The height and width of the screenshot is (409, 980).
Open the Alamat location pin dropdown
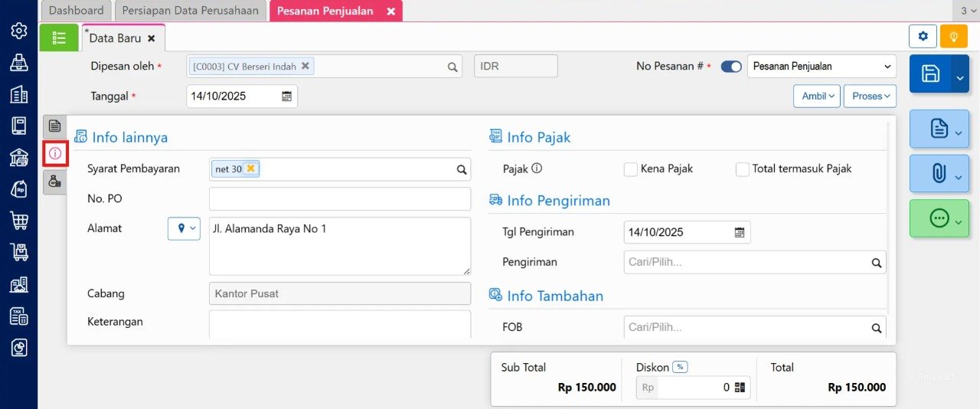click(184, 228)
